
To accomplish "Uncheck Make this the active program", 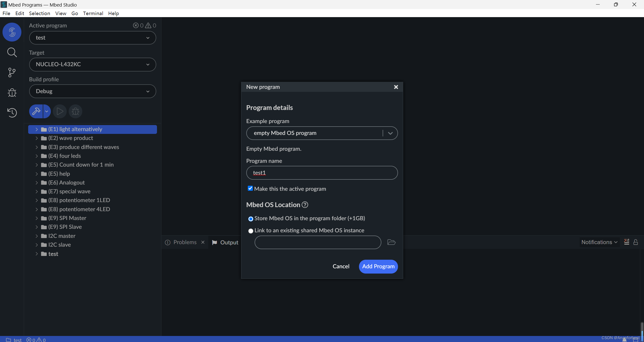I will 250,188.
